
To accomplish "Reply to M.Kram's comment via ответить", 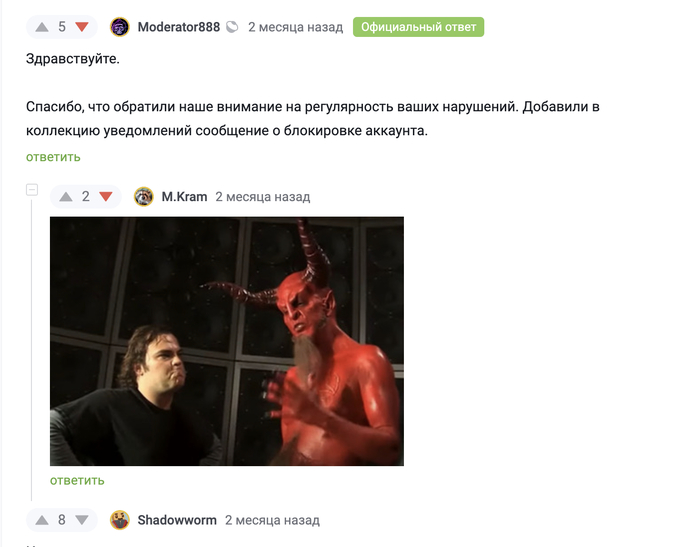I will coord(77,481).
